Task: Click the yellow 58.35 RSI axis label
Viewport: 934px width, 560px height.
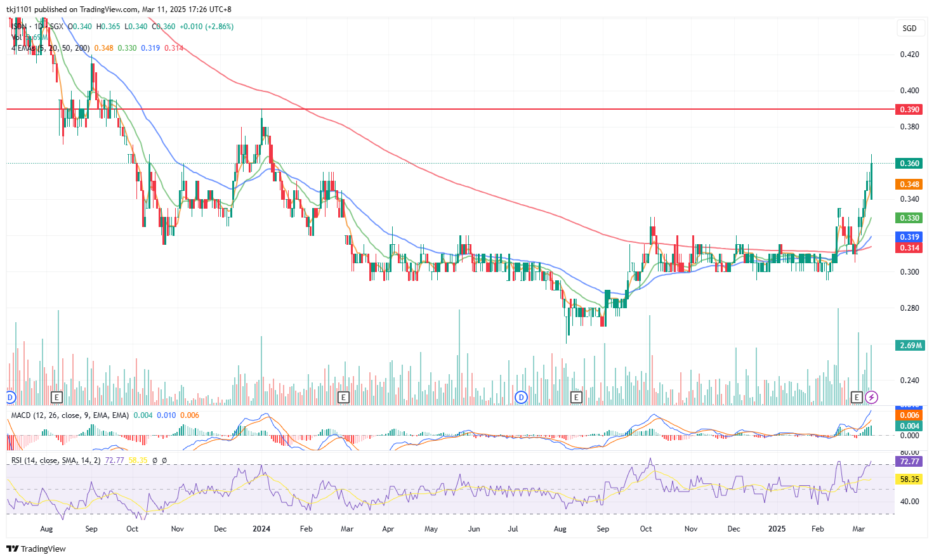Action: click(x=910, y=479)
